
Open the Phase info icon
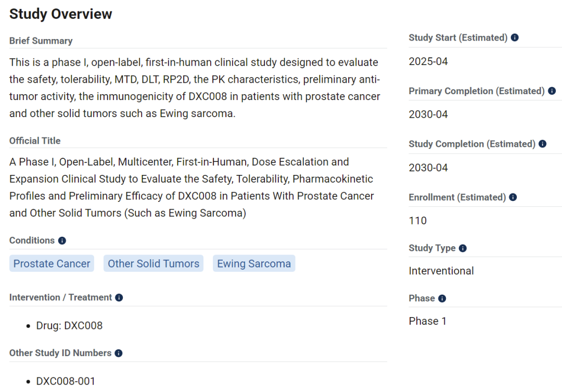tap(442, 298)
